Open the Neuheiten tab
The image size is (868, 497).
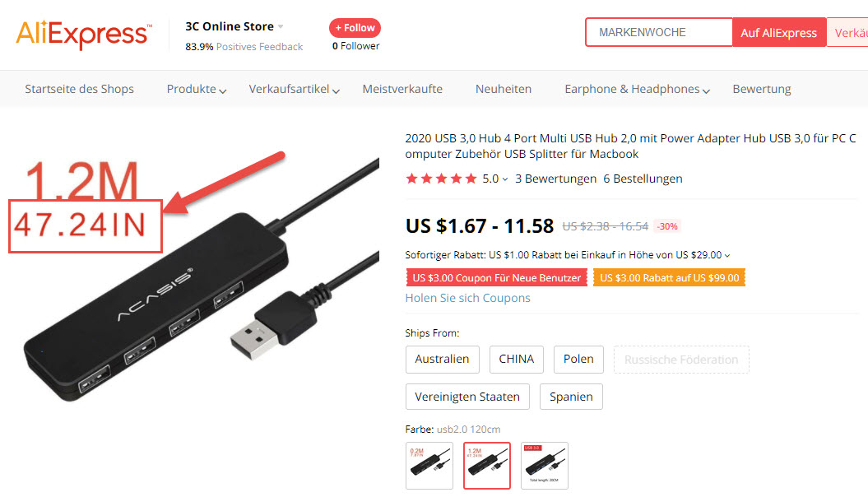point(504,89)
